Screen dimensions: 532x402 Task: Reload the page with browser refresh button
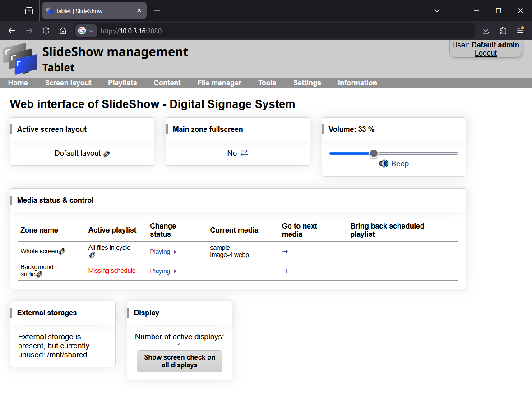[x=46, y=31]
